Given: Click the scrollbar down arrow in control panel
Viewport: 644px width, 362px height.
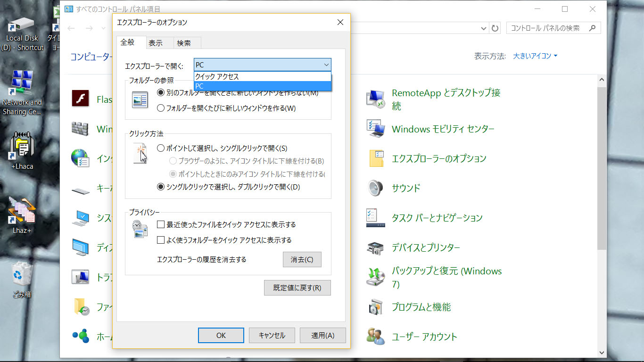Looking at the screenshot, I should [602, 352].
